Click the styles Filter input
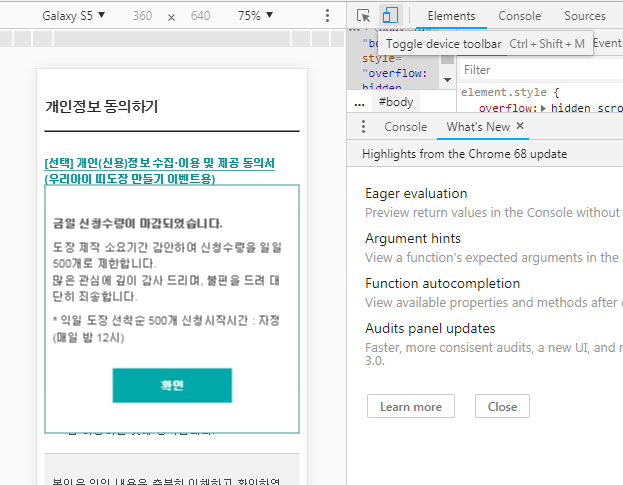The height and width of the screenshot is (485, 623). (540, 70)
